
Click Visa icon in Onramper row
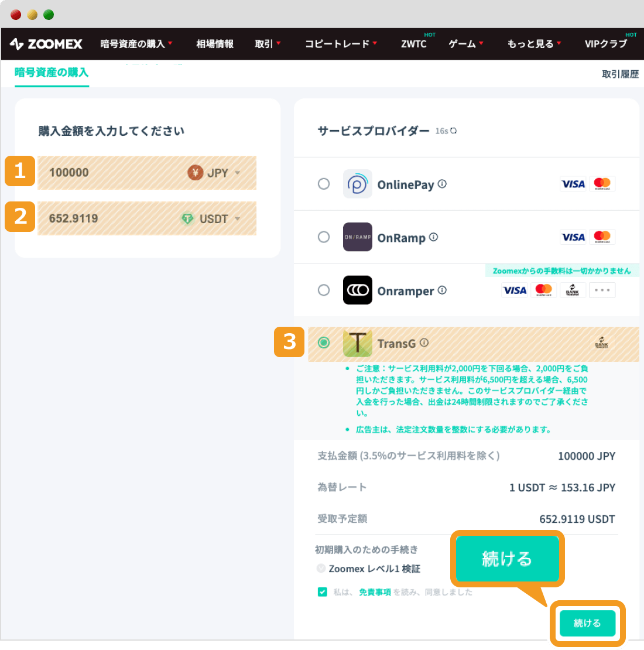(x=514, y=290)
